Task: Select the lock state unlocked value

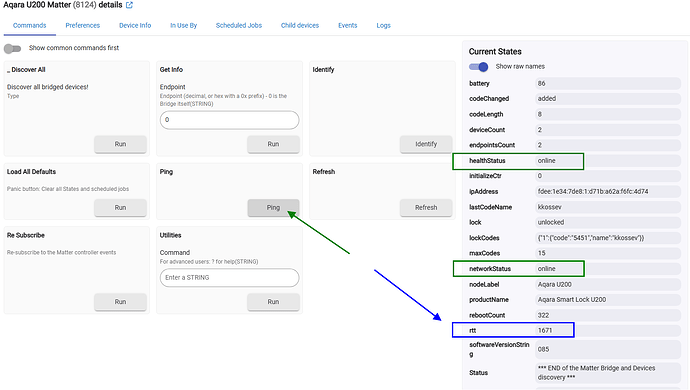Action: click(608, 222)
